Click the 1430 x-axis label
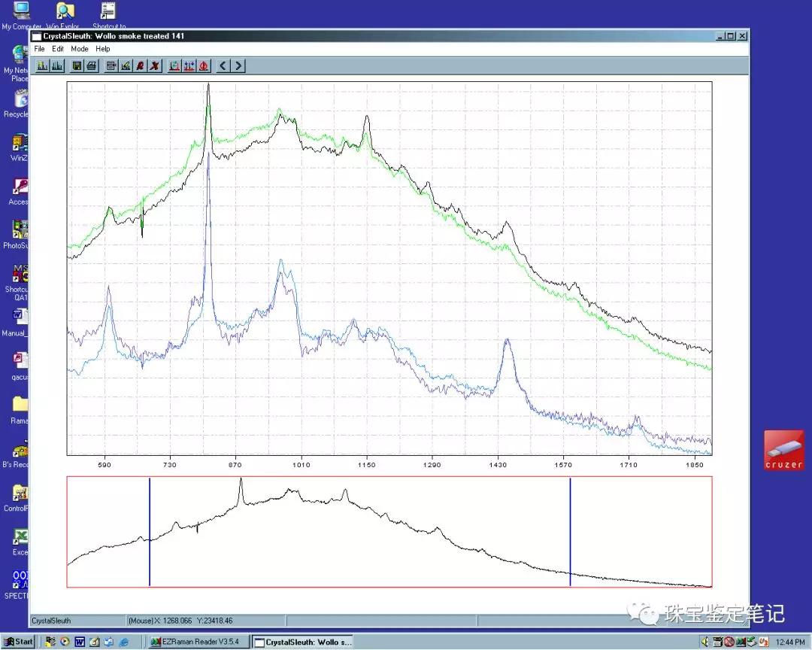The height and width of the screenshot is (650, 812). pyautogui.click(x=498, y=464)
